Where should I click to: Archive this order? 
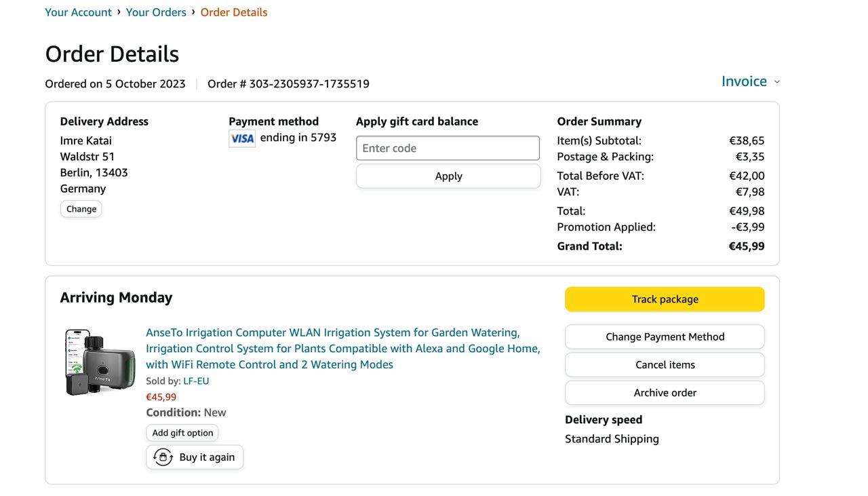coord(665,393)
